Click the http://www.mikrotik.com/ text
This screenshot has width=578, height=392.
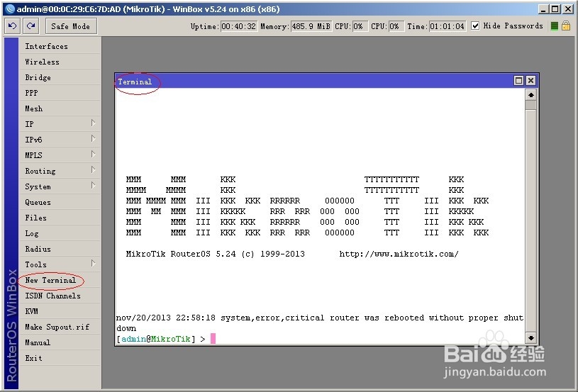399,254
